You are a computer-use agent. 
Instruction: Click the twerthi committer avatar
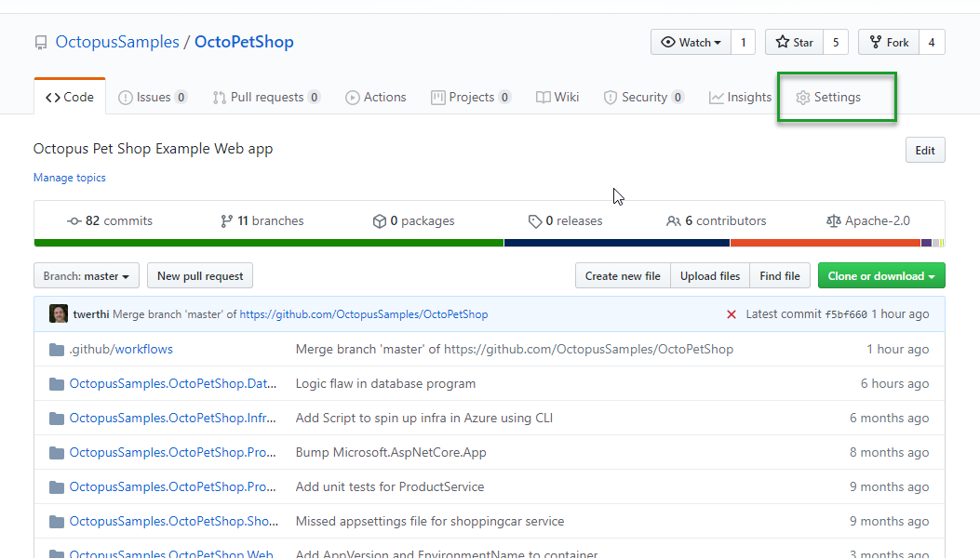59,314
